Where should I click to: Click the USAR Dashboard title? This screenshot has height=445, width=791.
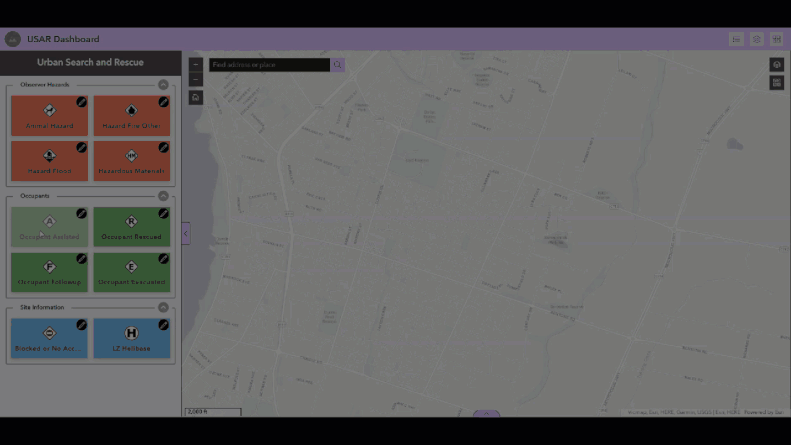tap(63, 39)
